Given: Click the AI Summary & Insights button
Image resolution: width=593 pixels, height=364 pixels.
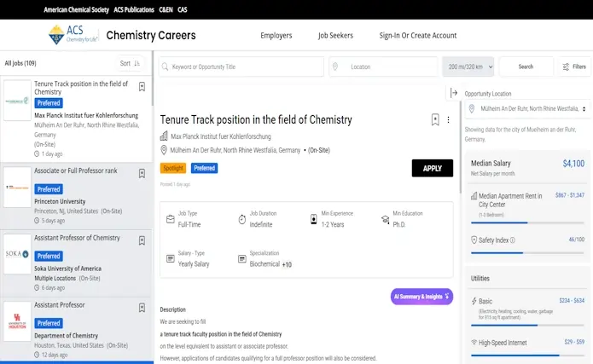Looking at the screenshot, I should [421, 297].
